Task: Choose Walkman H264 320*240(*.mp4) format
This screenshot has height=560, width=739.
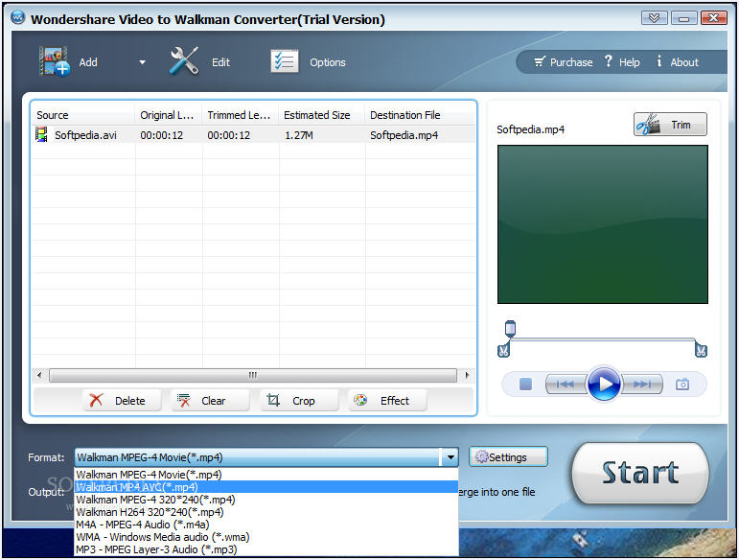Action: [150, 512]
